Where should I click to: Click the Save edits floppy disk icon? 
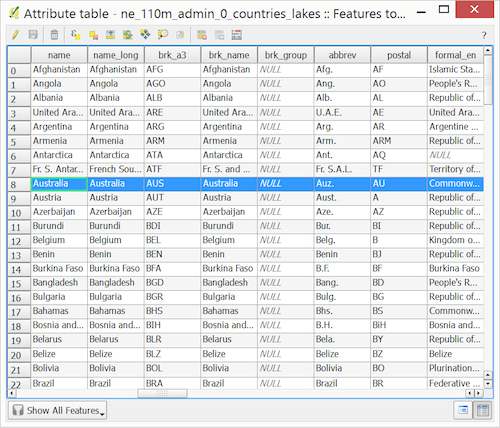(x=33, y=35)
